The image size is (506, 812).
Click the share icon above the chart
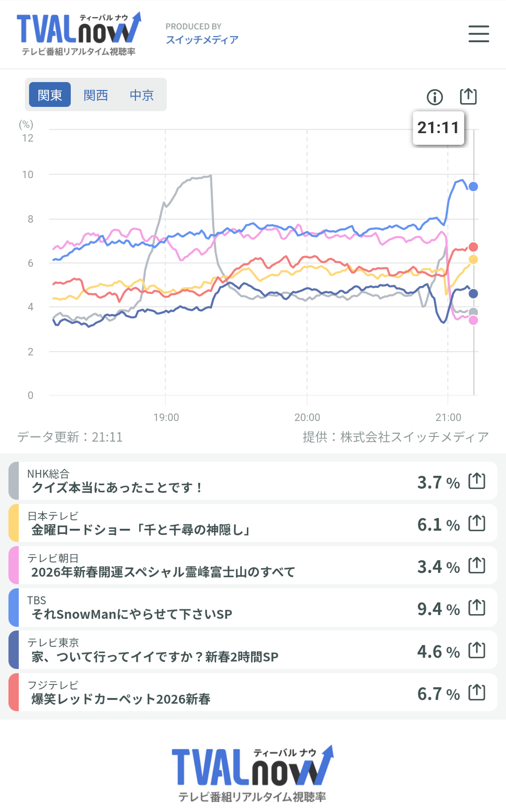(x=468, y=97)
